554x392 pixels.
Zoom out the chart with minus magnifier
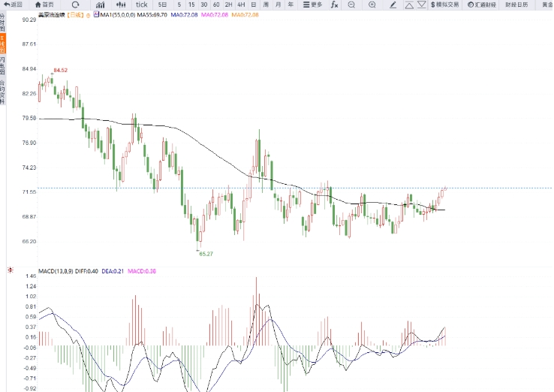click(352, 5)
